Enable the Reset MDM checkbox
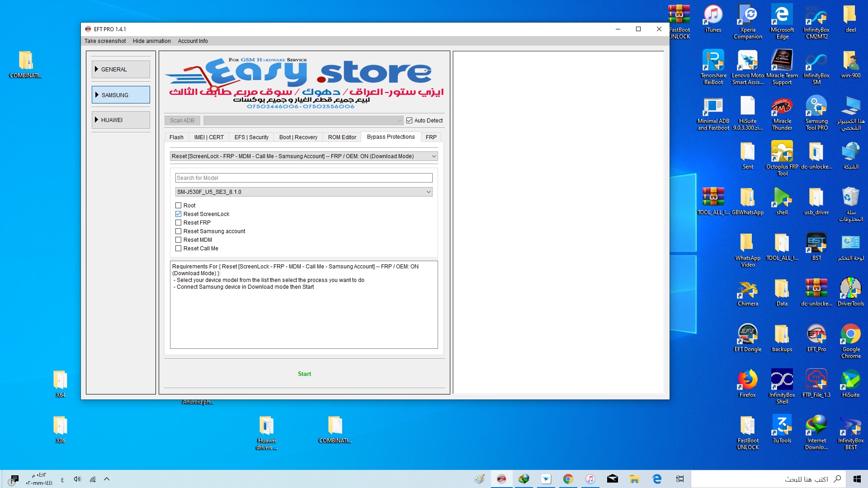The height and width of the screenshot is (488, 868). click(178, 240)
